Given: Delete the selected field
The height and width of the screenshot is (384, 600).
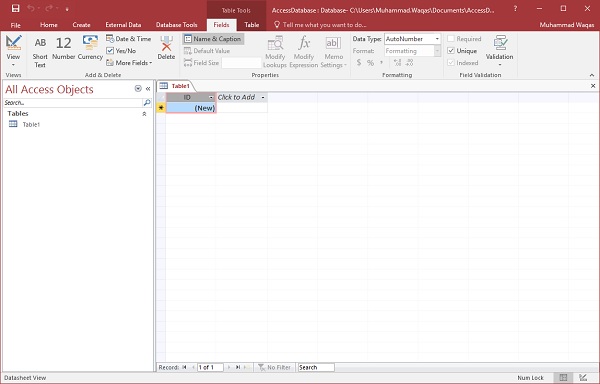Looking at the screenshot, I should [x=166, y=48].
